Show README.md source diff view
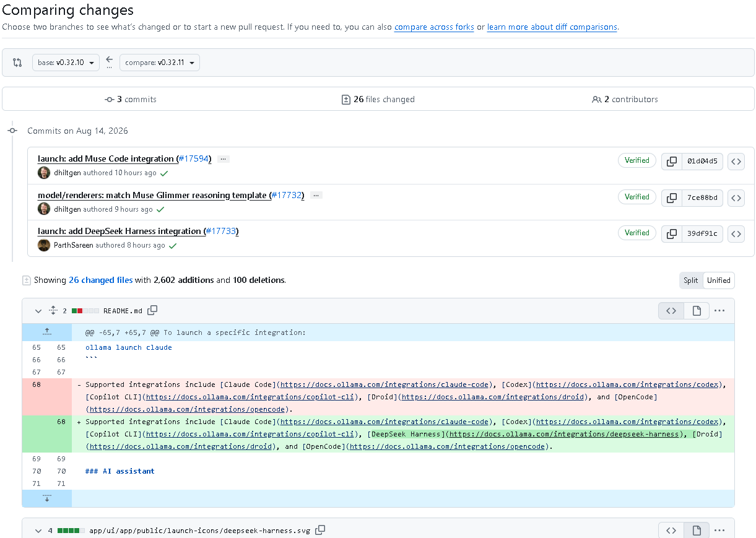Image resolution: width=756 pixels, height=538 pixels. click(671, 311)
